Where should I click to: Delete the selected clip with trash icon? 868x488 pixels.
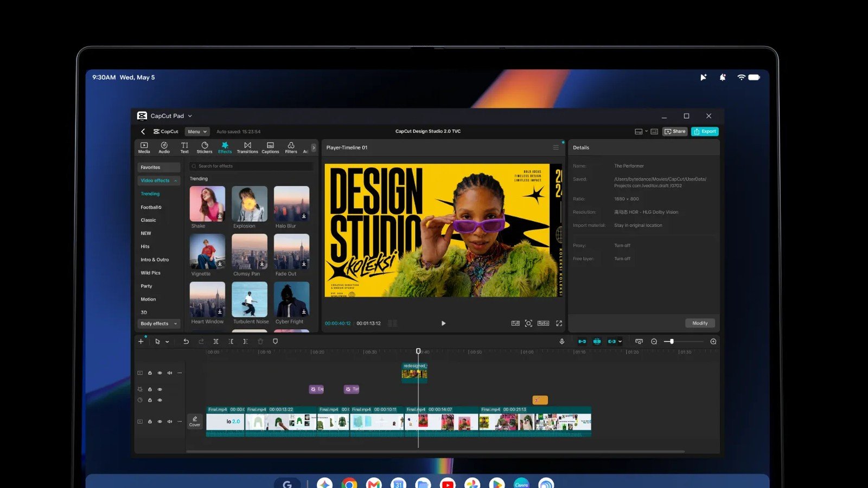(260, 342)
